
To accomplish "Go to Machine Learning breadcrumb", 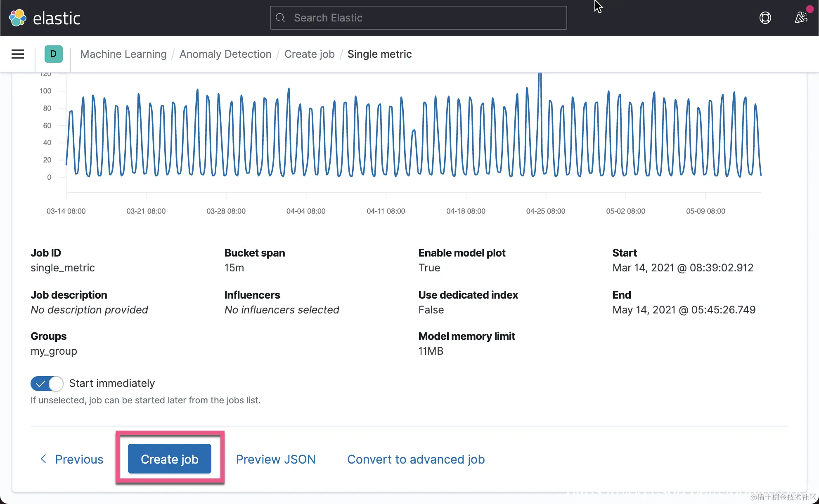I will 123,54.
